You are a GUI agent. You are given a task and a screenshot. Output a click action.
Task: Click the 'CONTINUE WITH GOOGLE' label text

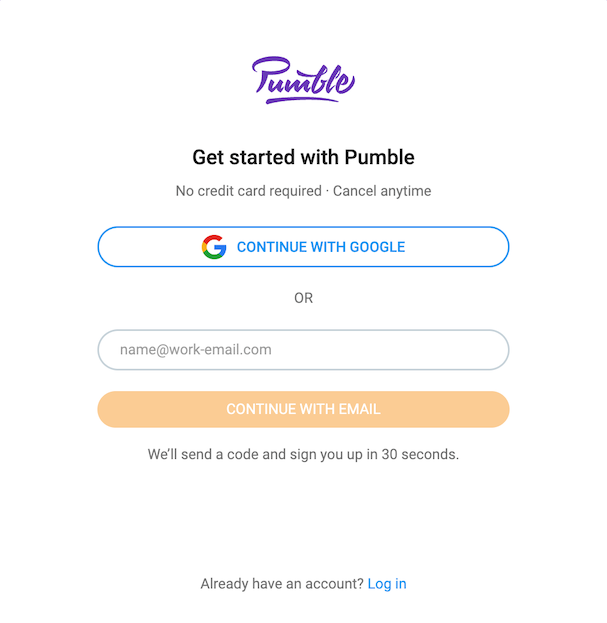point(321,247)
